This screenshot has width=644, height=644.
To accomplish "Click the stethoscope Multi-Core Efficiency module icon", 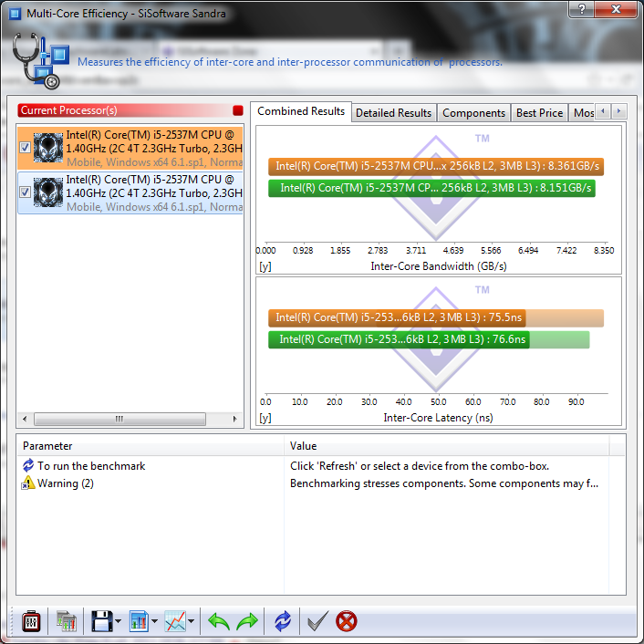I will coord(40,61).
